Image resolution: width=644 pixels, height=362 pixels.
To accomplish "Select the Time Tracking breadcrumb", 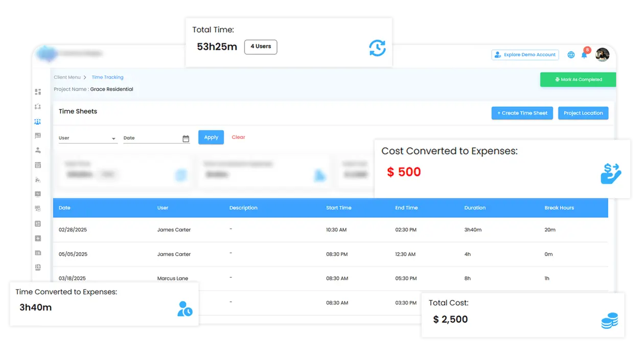I will point(107,78).
